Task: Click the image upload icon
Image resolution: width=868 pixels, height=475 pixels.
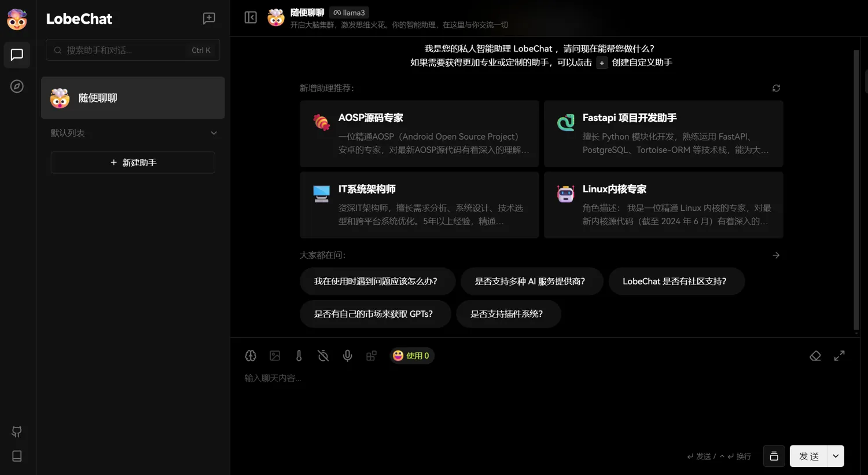Action: pos(275,356)
